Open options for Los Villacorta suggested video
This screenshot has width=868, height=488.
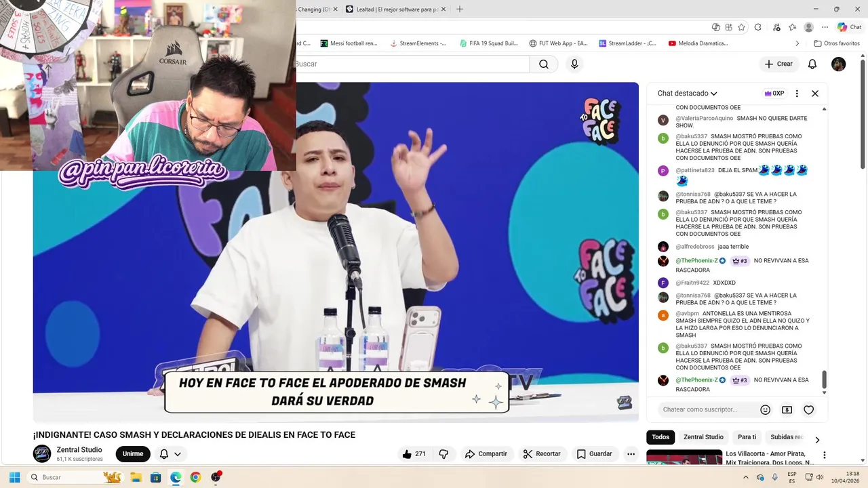coord(825,455)
